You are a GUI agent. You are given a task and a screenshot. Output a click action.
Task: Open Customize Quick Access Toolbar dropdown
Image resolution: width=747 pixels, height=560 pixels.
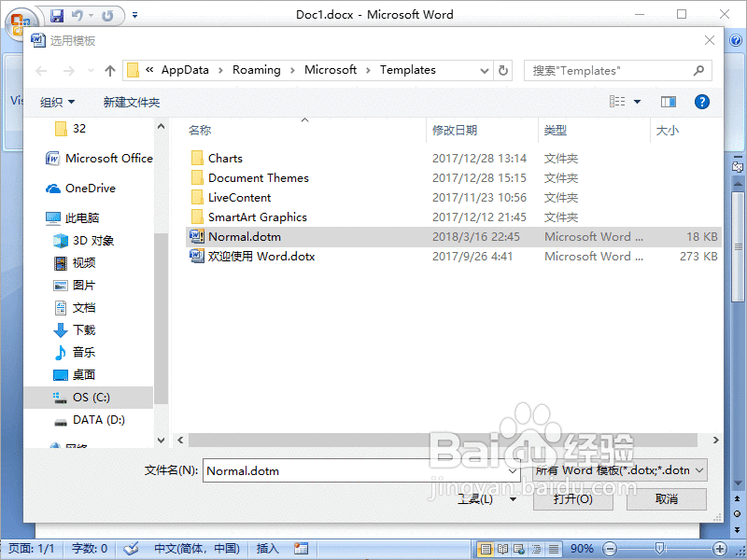coord(134,15)
